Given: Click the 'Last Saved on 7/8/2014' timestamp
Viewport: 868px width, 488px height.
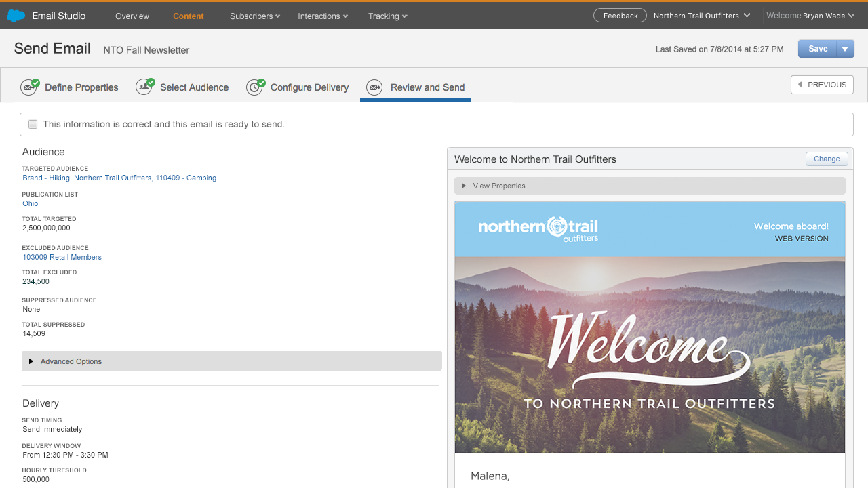Looking at the screenshot, I should [x=719, y=49].
